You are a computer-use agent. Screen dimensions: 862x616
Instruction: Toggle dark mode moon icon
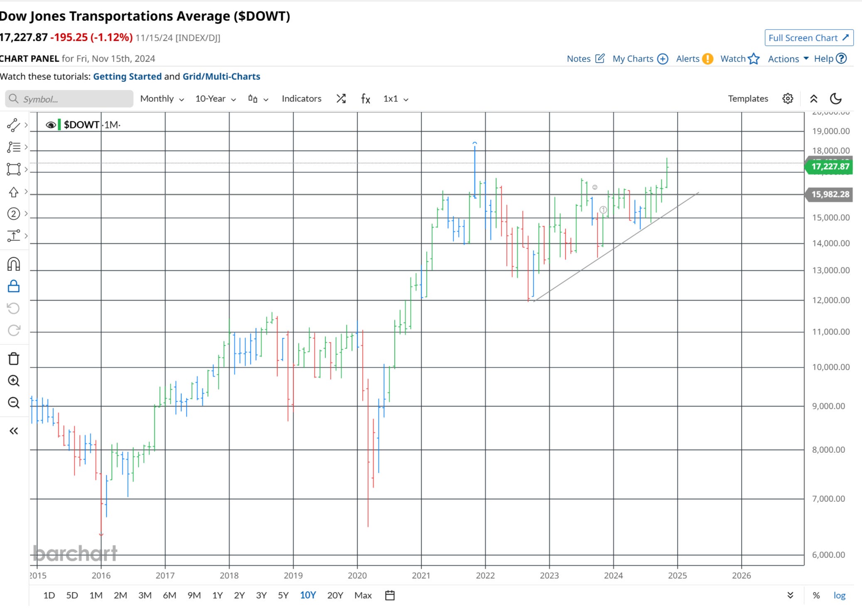tap(835, 99)
